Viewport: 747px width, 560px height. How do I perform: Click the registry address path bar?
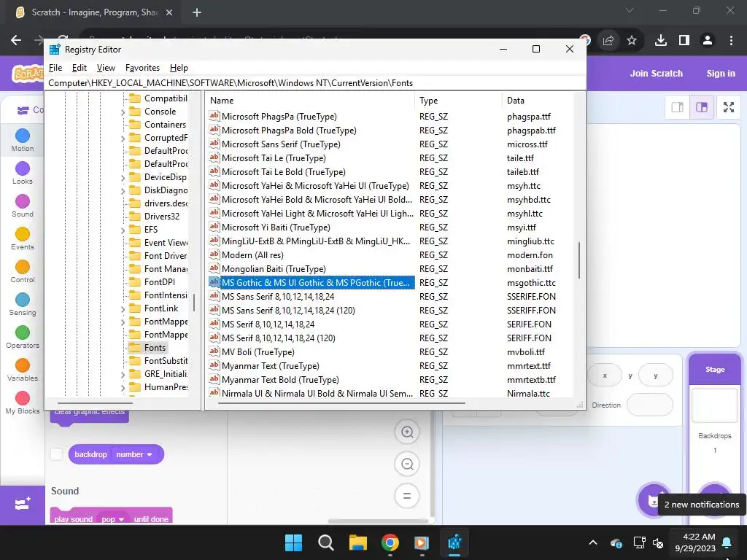(x=315, y=83)
